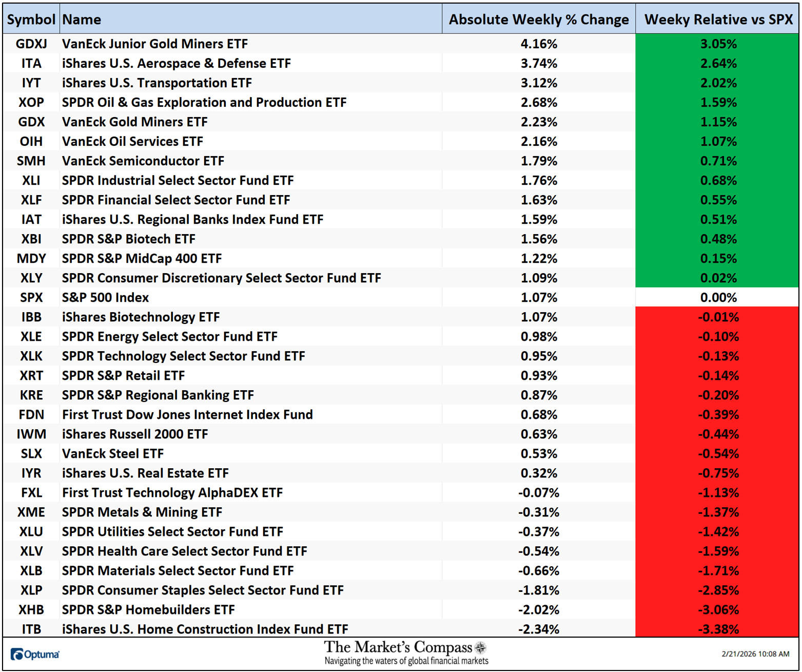Screen dimensions: 802x672
Task: Select SPDR Technology Select Sector Fund ETF
Action: 184,356
